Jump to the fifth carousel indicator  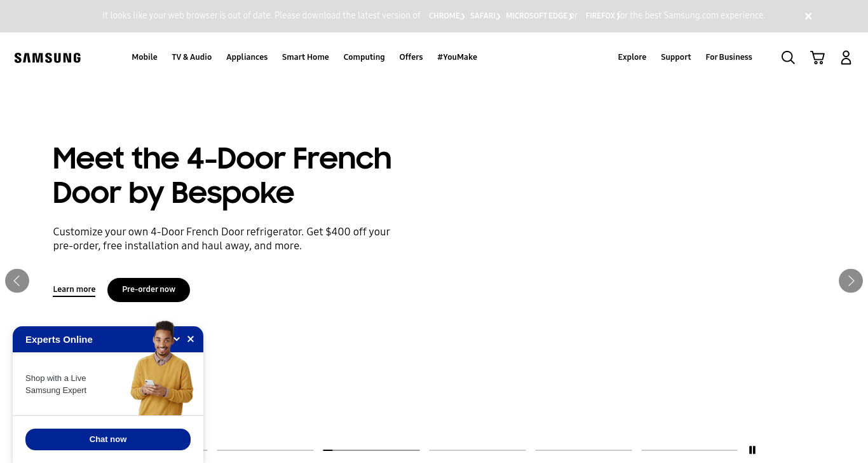(583, 450)
